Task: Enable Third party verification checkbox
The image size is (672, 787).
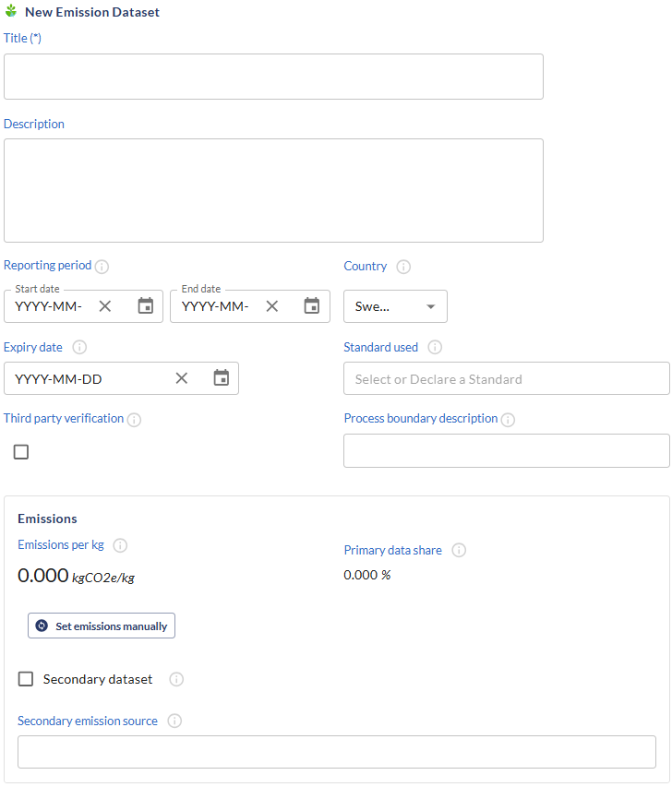Action: tap(21, 452)
